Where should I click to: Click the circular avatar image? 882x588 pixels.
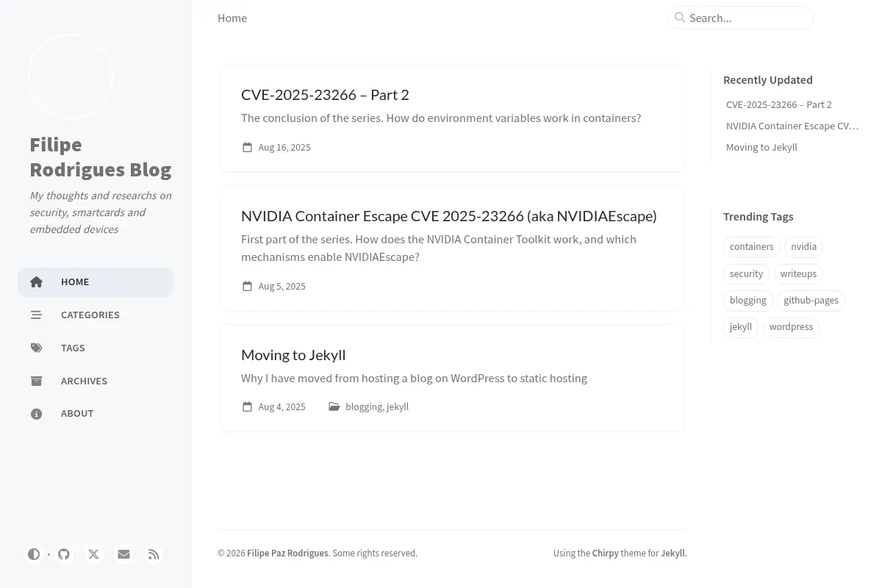click(71, 76)
